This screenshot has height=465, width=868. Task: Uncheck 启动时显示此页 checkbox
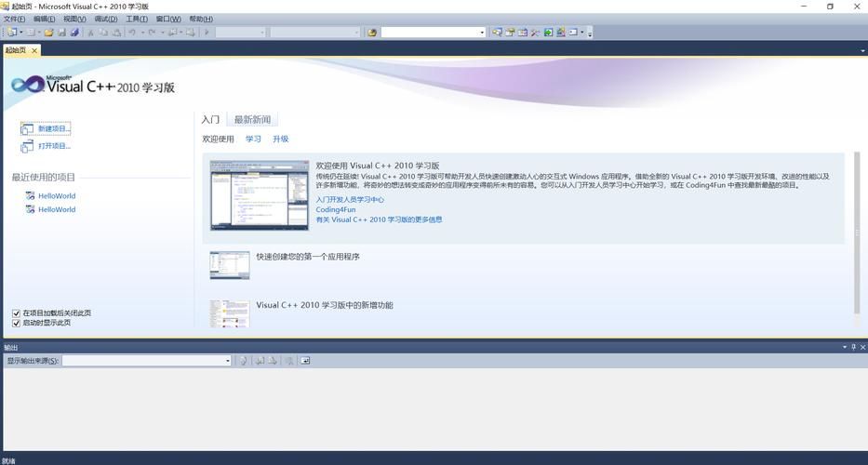pos(16,323)
